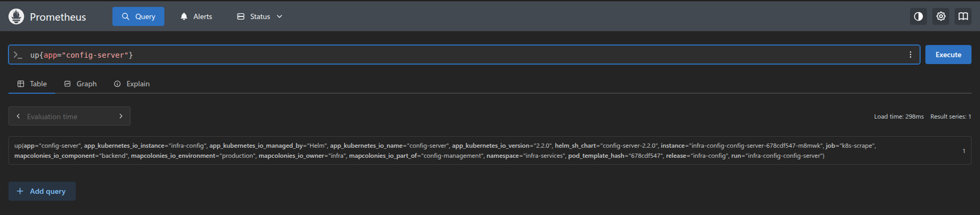This screenshot has height=215, width=980.
Task: Click the 'Load time: 298ms' text
Action: tap(899, 117)
